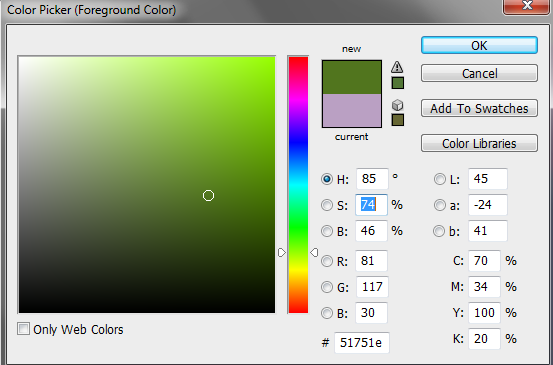Enable the Only Web Colors checkbox
The image size is (553, 365).
click(24, 329)
